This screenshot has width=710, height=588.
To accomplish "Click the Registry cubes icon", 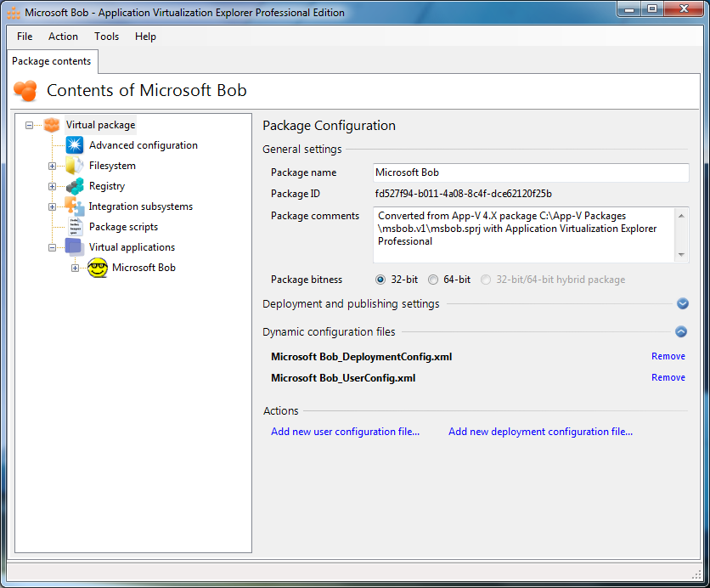I will pyautogui.click(x=75, y=186).
